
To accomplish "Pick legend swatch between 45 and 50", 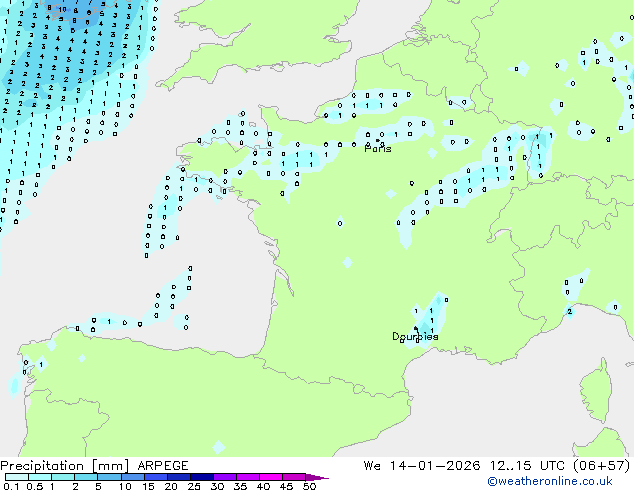I will [x=294, y=477].
